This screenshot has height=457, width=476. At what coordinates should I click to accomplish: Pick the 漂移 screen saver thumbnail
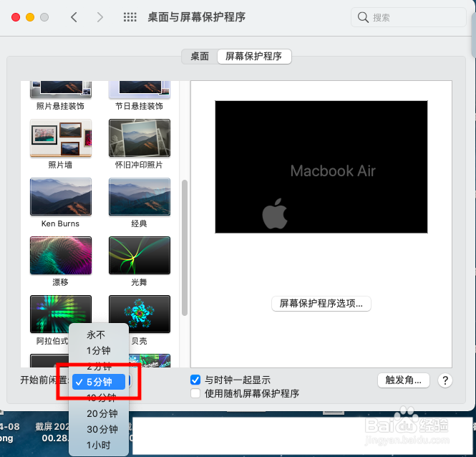coord(61,255)
